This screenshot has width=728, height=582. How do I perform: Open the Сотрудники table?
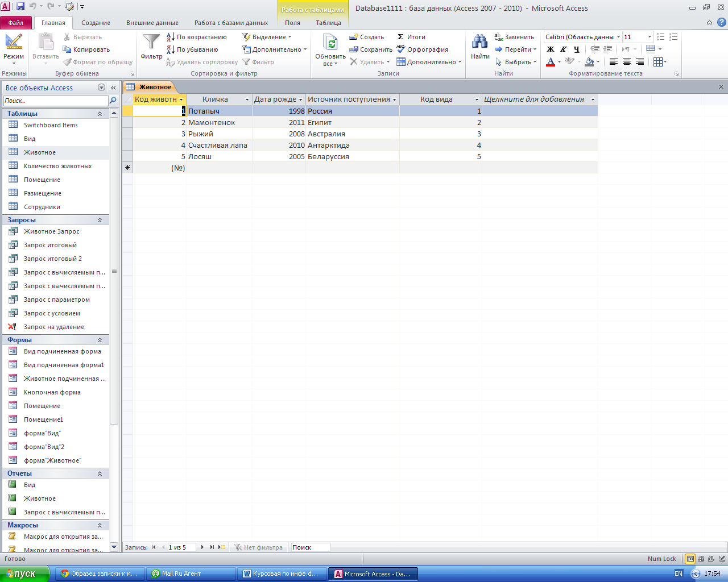click(42, 207)
